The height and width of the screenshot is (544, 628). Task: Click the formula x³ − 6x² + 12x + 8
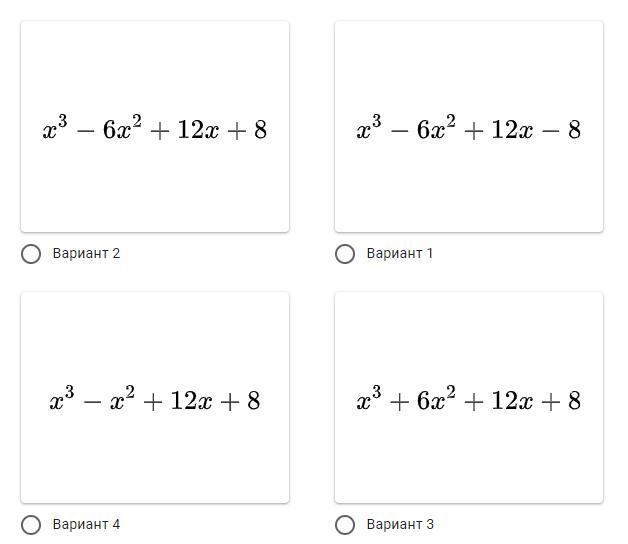(x=155, y=130)
